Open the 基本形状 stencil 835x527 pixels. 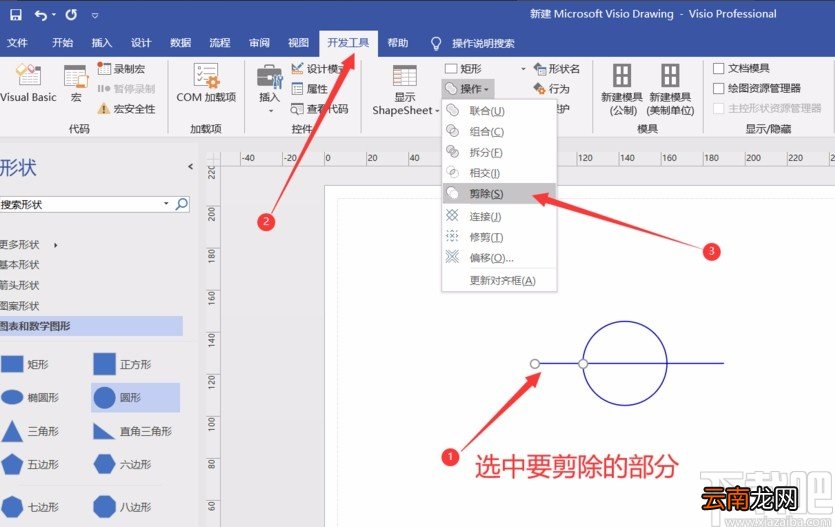(x=20, y=265)
